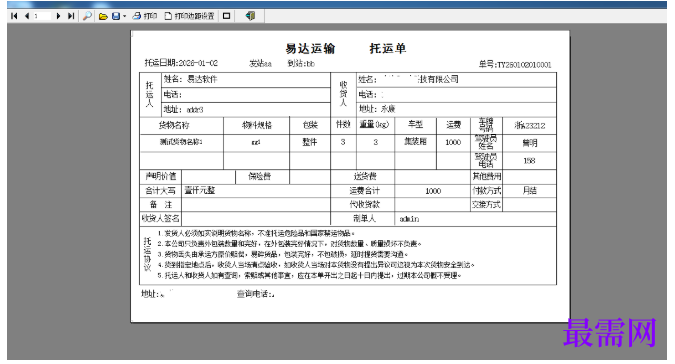675x364 pixels.
Task: Expand the save dropdown arrow
Action: click(x=124, y=16)
